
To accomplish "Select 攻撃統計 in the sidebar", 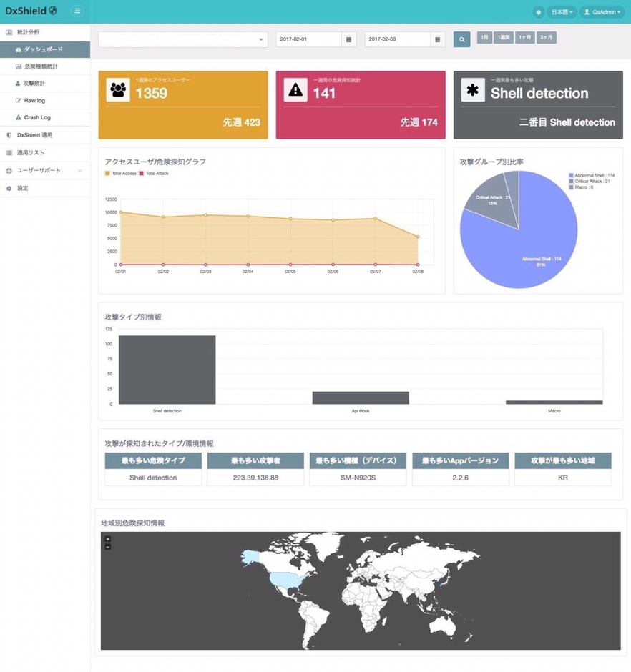I will (x=34, y=84).
